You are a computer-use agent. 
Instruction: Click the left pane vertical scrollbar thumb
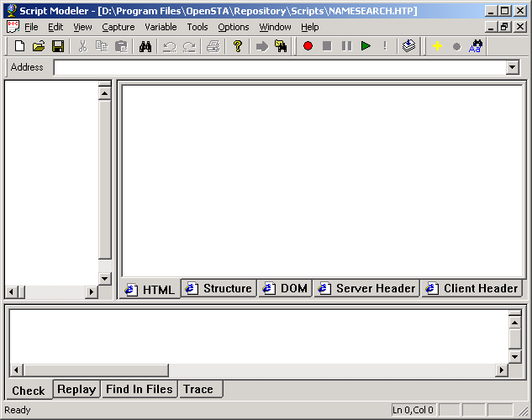click(x=104, y=180)
